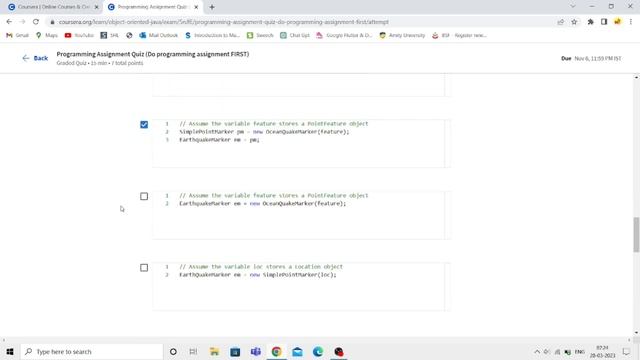Open the notification center icon
This screenshot has height=360, width=640.
(626, 351)
